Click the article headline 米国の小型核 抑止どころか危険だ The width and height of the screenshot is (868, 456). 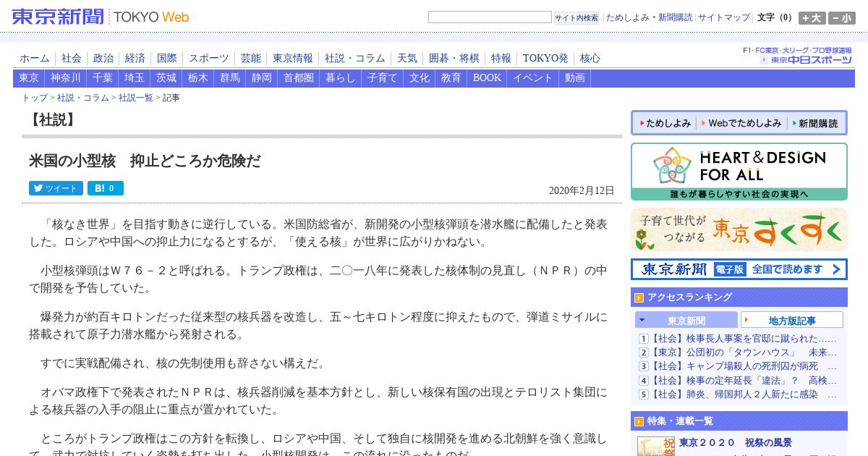click(145, 161)
